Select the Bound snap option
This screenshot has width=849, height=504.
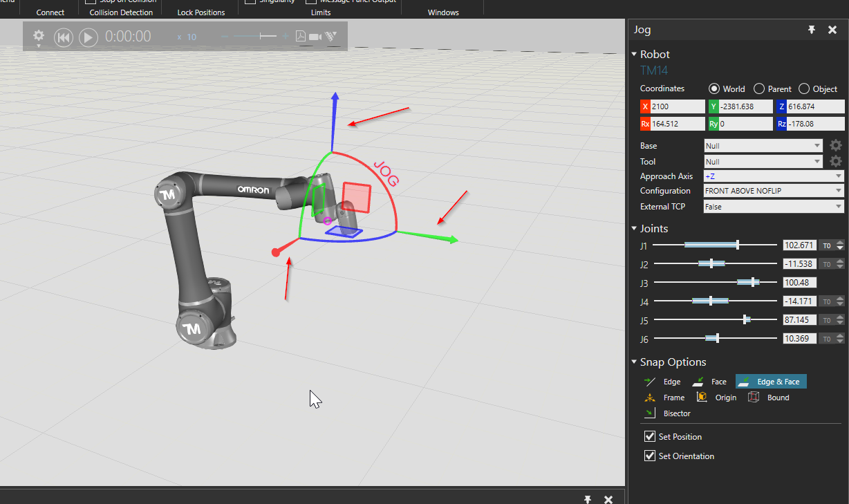tap(768, 398)
